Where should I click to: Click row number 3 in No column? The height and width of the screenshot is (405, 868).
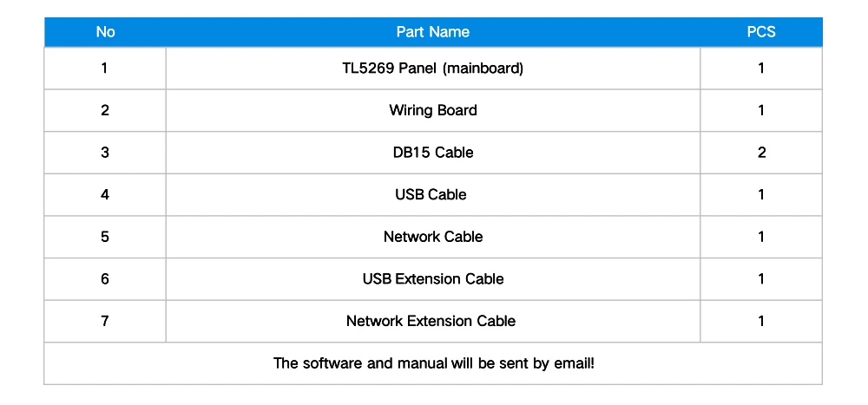click(105, 153)
